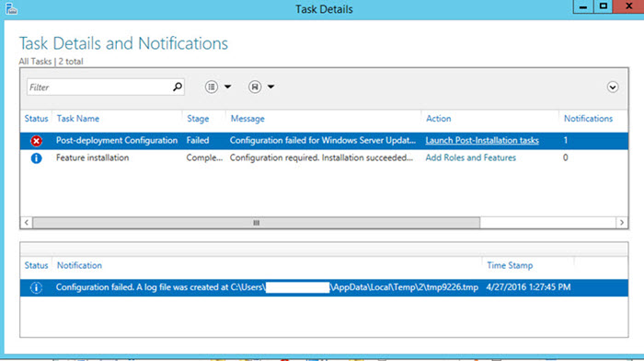Expand dropdown arrow next to save query icon
The image size is (644, 361).
click(x=270, y=87)
